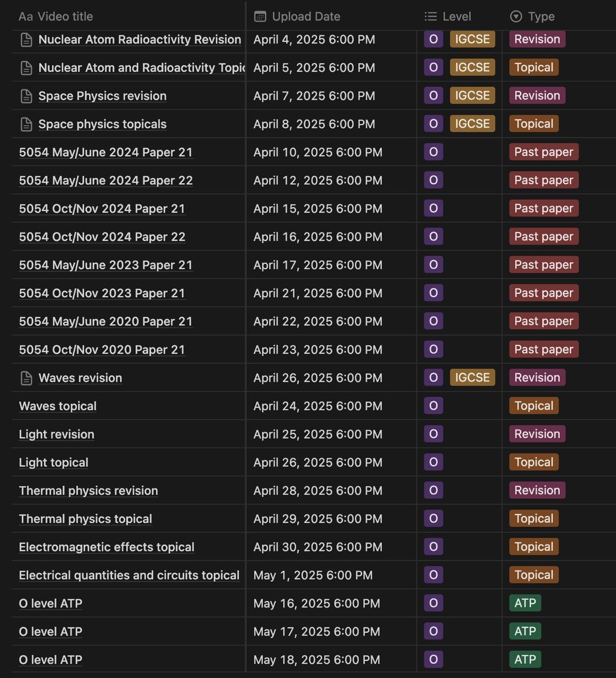Image resolution: width=616 pixels, height=678 pixels.
Task: Click page icon beside Space physics topicals
Action: click(26, 124)
